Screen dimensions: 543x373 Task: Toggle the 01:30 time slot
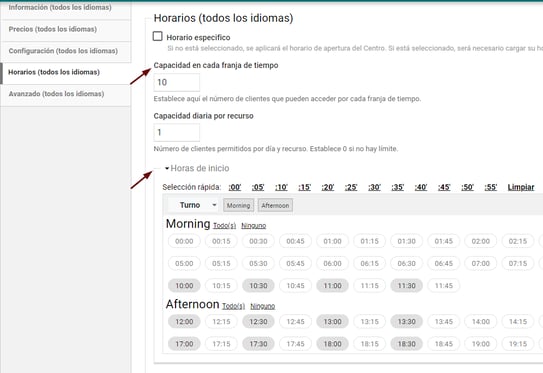point(407,241)
